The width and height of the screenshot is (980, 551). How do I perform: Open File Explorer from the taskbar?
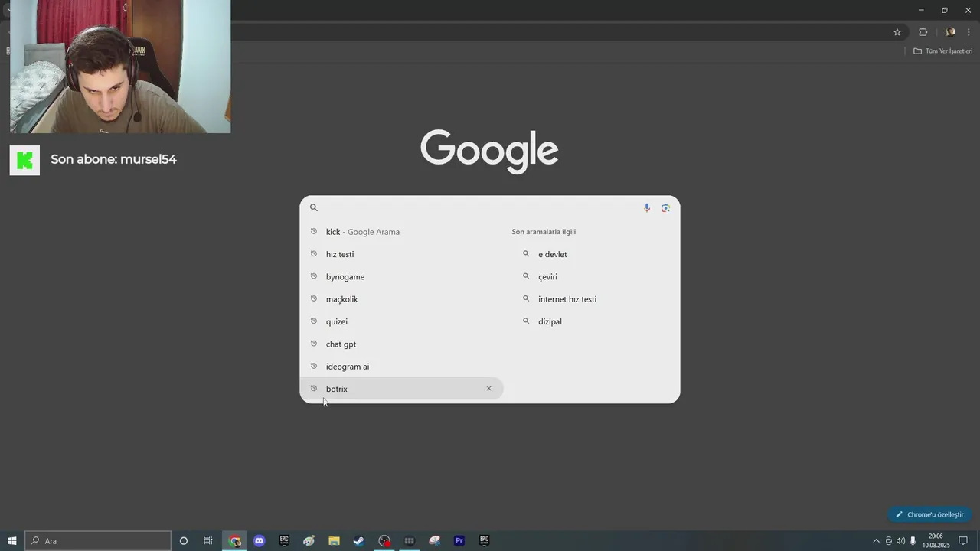coord(334,541)
